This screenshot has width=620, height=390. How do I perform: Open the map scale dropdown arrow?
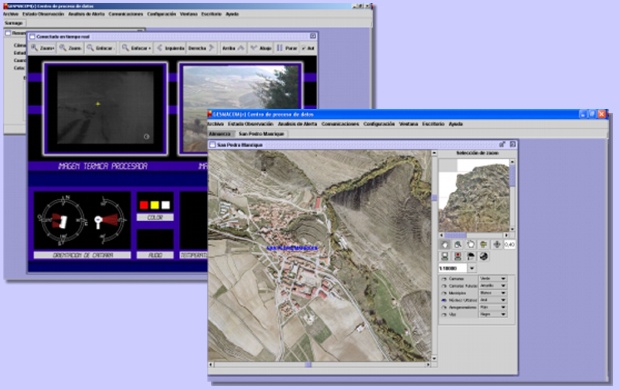(472, 268)
